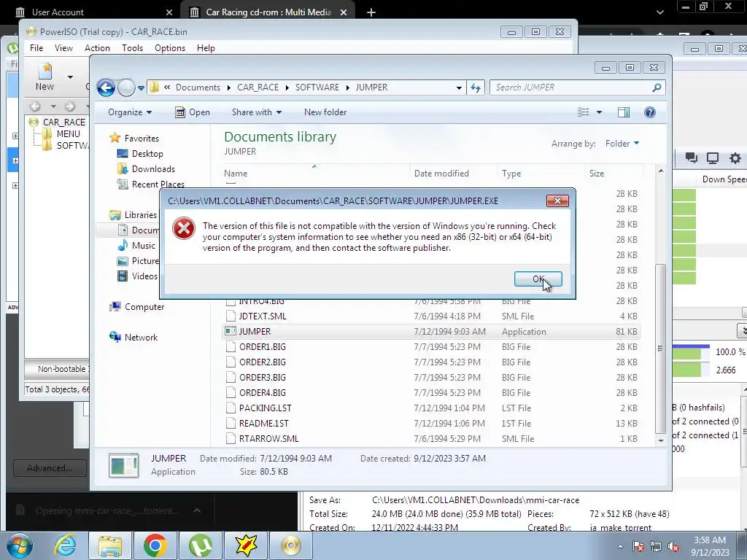Close the JUMPER.EXE error dialog
This screenshot has height=560, width=747.
557,201
